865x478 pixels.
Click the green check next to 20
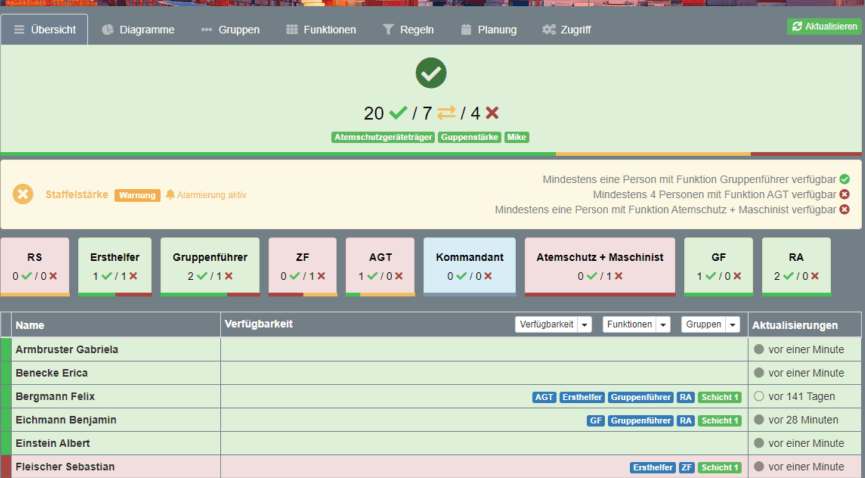point(398,113)
